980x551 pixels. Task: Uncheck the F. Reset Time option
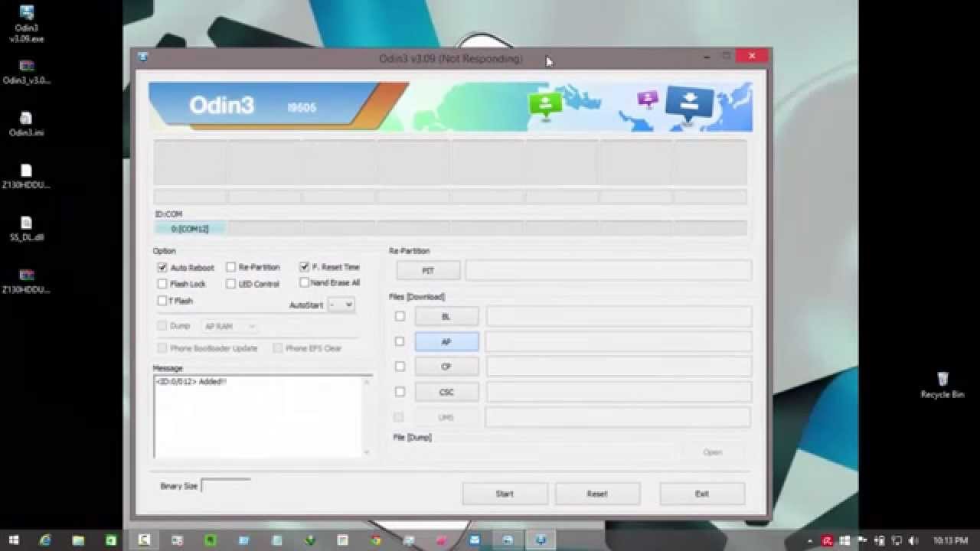click(305, 266)
